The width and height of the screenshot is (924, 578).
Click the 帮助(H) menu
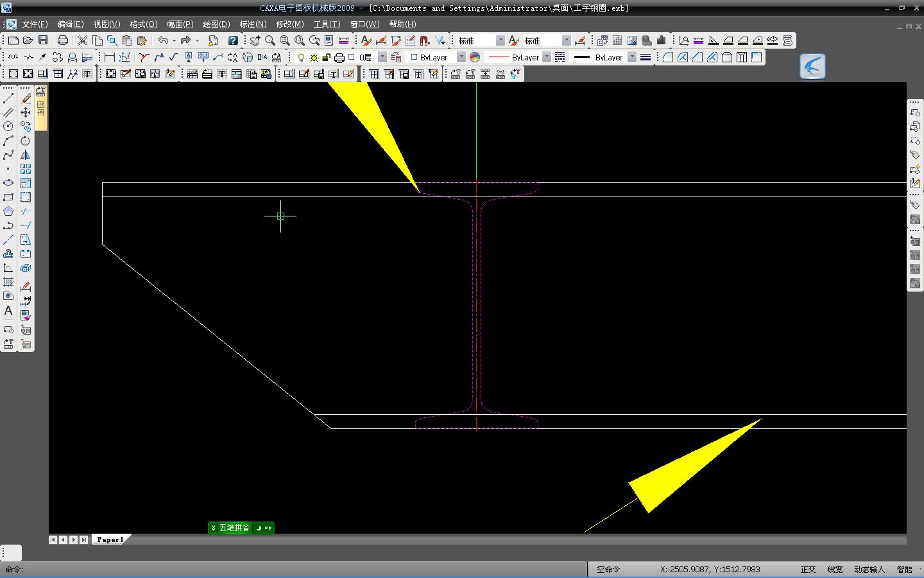[402, 24]
